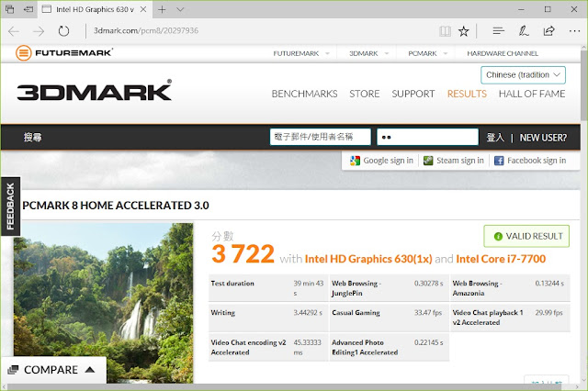Click the browser forward arrow
This screenshot has height=391, width=588.
[39, 31]
